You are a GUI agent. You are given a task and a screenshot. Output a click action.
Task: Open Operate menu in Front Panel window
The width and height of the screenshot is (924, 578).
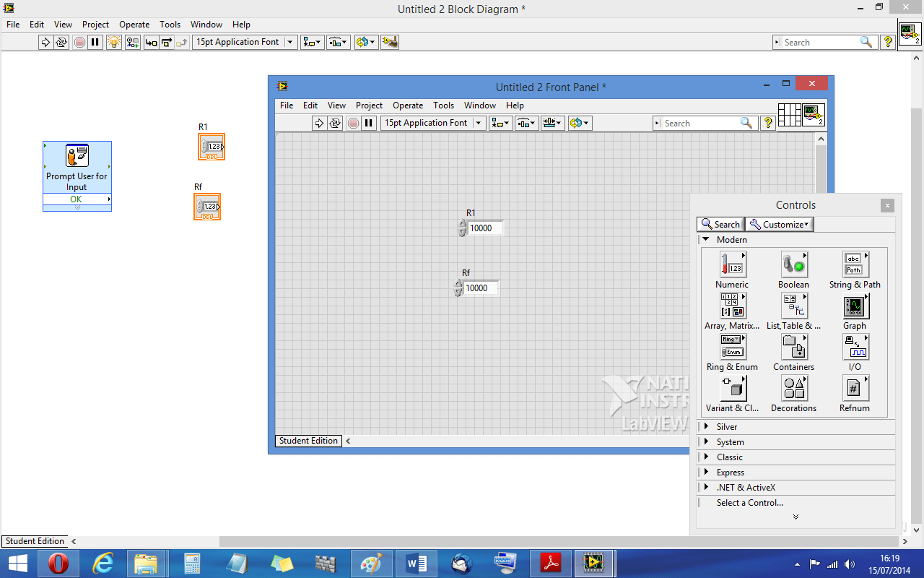point(408,105)
